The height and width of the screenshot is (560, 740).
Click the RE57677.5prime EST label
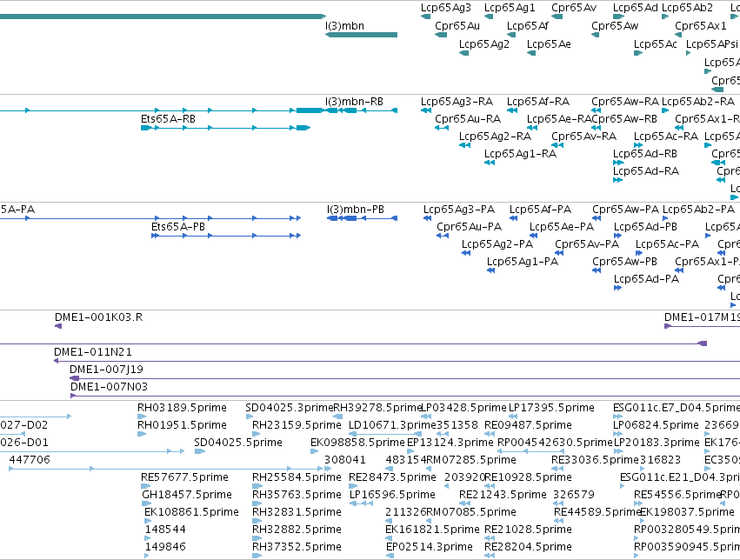184,477
